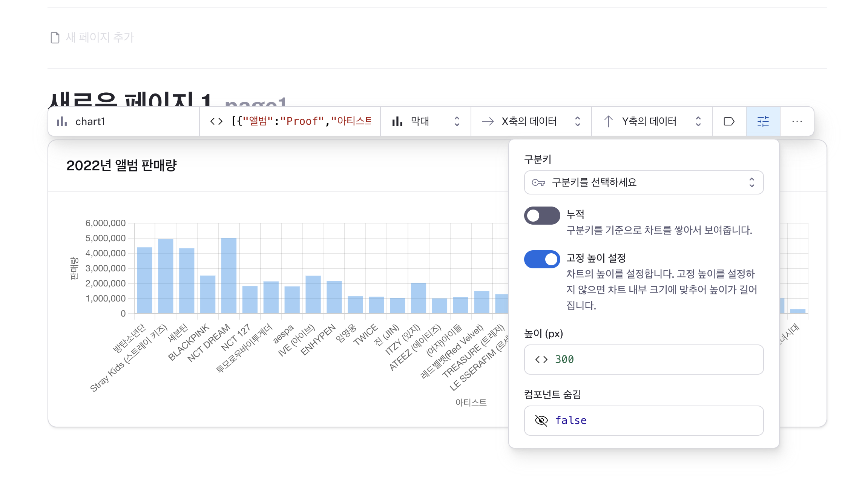The width and height of the screenshot is (868, 499).
Task: Click the '판매량' y-axis label
Action: (74, 268)
